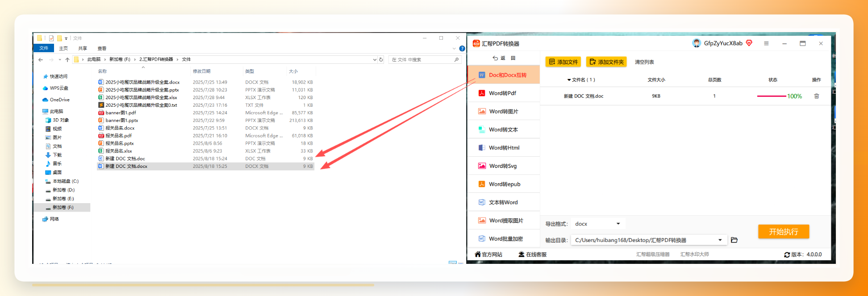The image size is (868, 296).
Task: Click the 添加文件 button
Action: [x=563, y=62]
